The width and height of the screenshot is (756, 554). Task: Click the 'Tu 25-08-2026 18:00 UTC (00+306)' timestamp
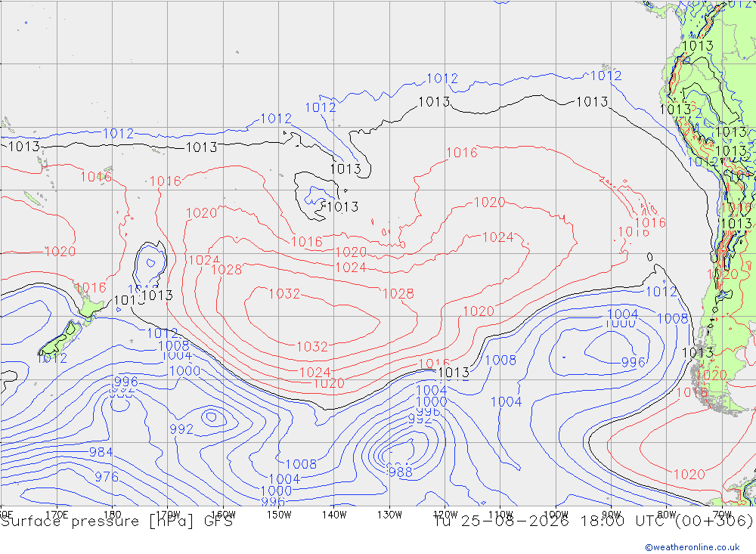click(x=593, y=522)
